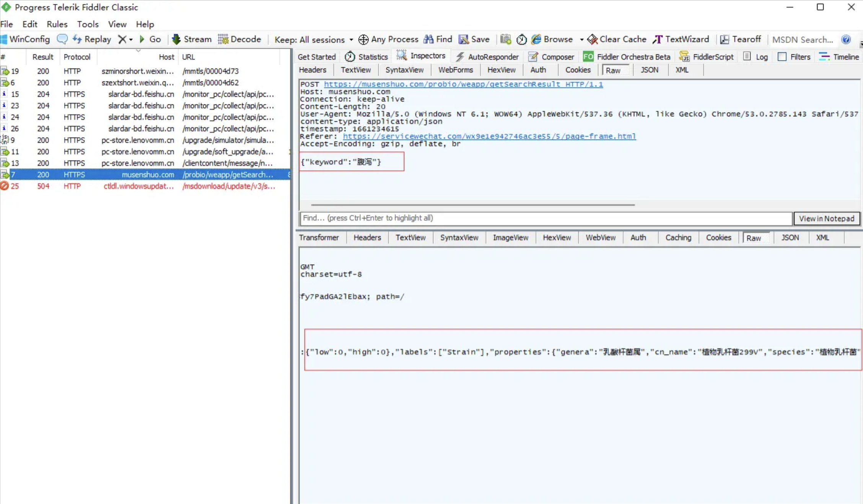This screenshot has width=863, height=504.
Task: Click the timer stopwatch icon
Action: (x=521, y=39)
